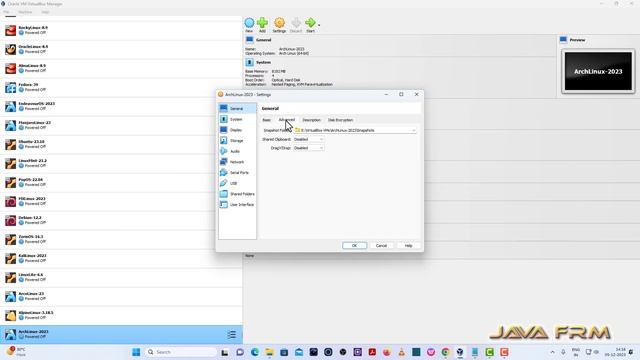The height and width of the screenshot is (360, 640).
Task: Click OK in the Settings dialog
Action: 354,246
